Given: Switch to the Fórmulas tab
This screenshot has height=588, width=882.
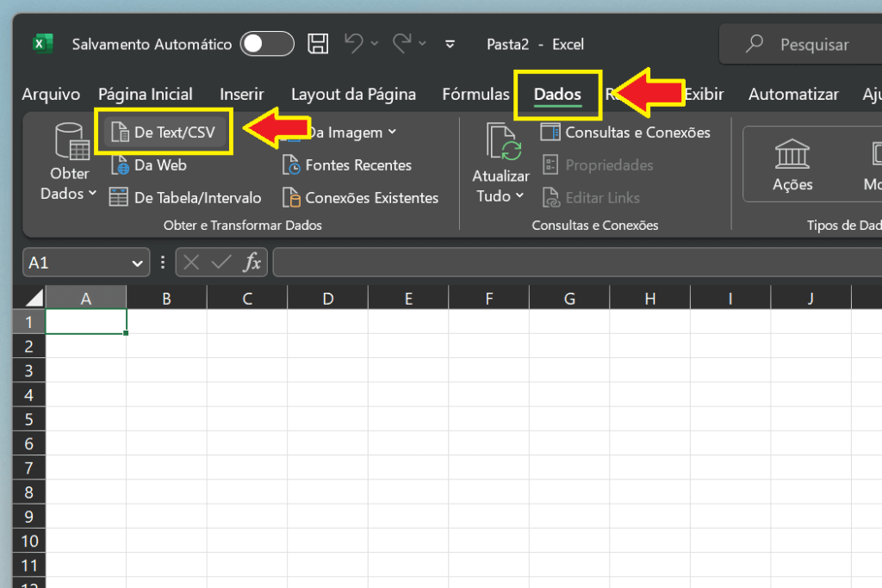Looking at the screenshot, I should click(475, 94).
